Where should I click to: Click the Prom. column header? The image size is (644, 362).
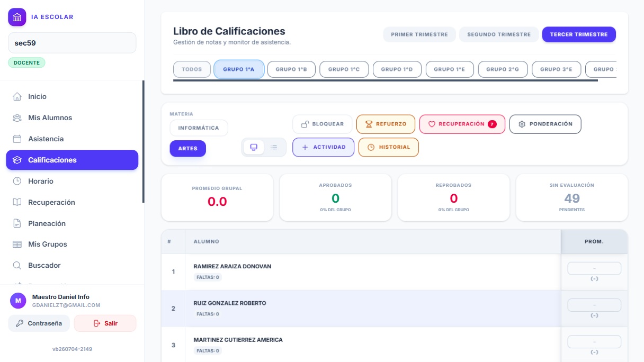[594, 241]
